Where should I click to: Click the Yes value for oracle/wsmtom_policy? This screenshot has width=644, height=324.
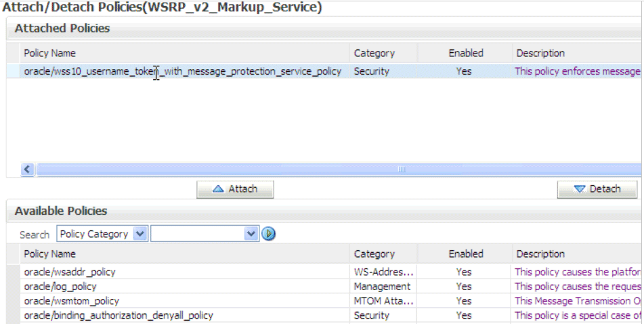[464, 300]
